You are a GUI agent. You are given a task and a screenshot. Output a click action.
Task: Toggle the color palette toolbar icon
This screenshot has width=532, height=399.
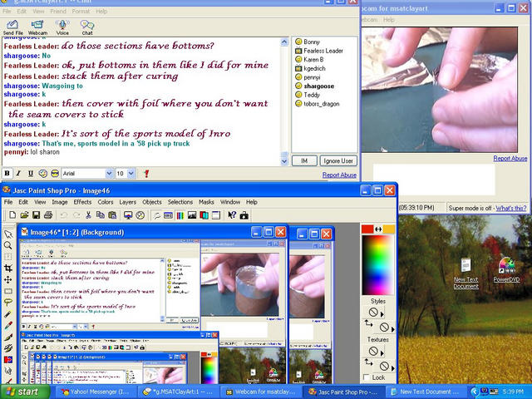coord(180,215)
